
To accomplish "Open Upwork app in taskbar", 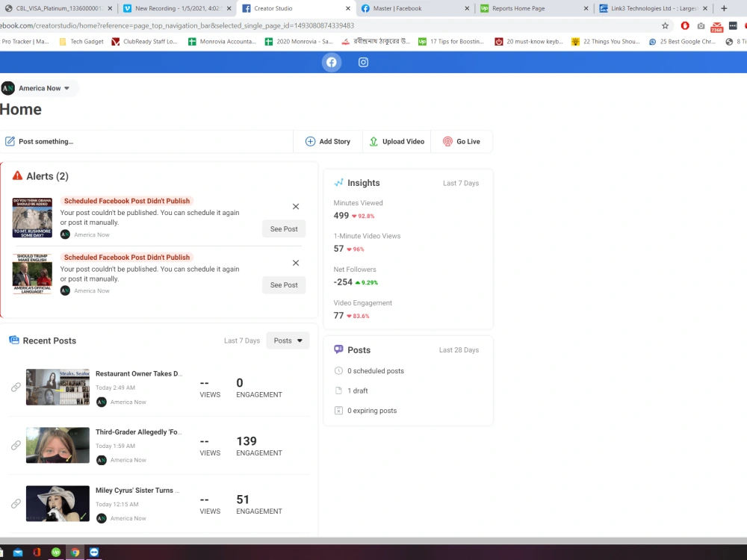I will point(56,553).
